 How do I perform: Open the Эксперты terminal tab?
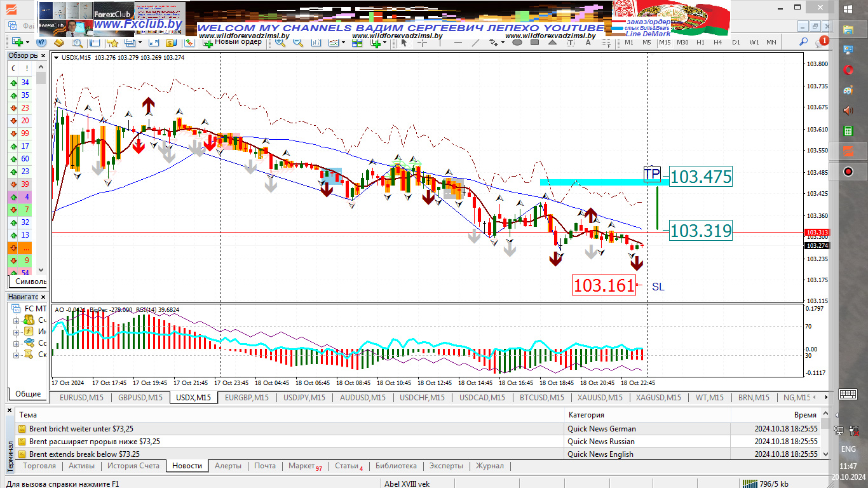[446, 466]
